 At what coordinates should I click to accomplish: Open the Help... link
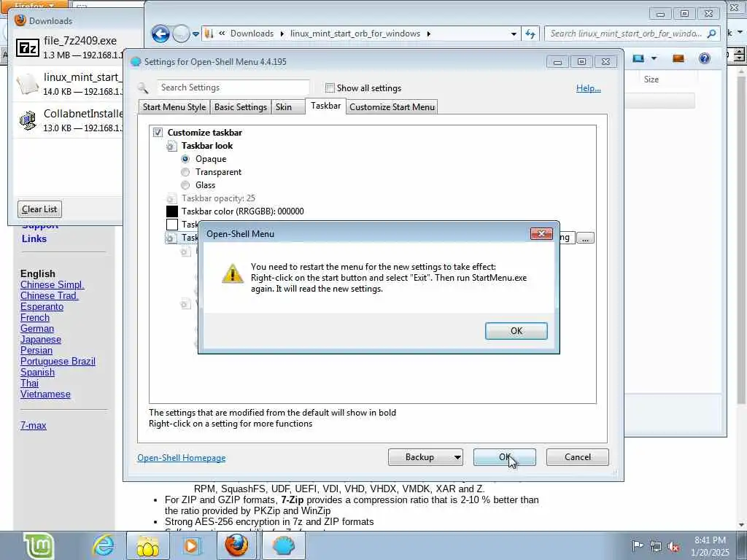coord(589,88)
